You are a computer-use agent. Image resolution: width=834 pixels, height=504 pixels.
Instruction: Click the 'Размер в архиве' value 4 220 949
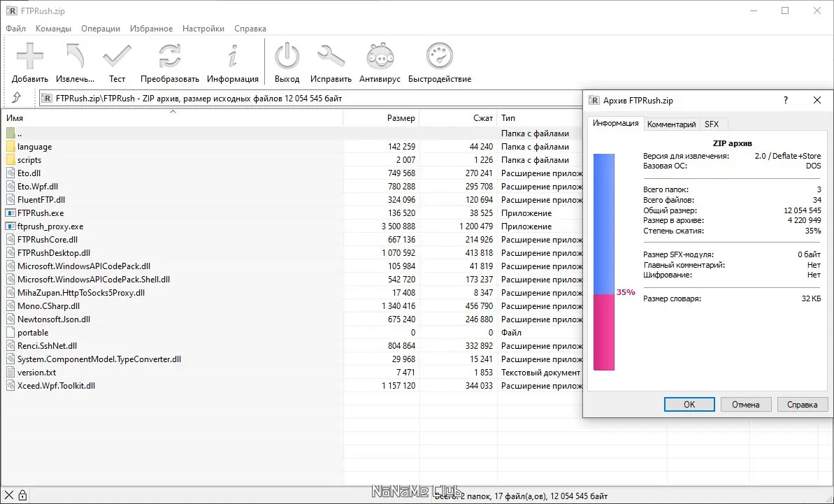(x=804, y=220)
